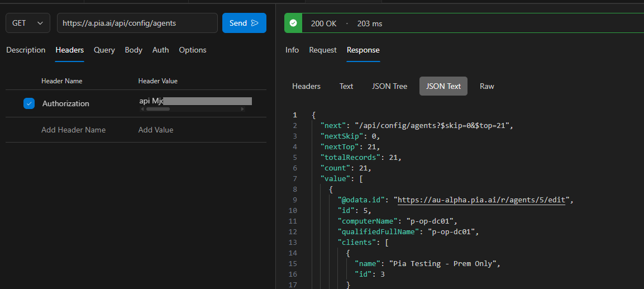Switch to the response Info tab
Image resolution: width=644 pixels, height=289 pixels.
tap(292, 50)
